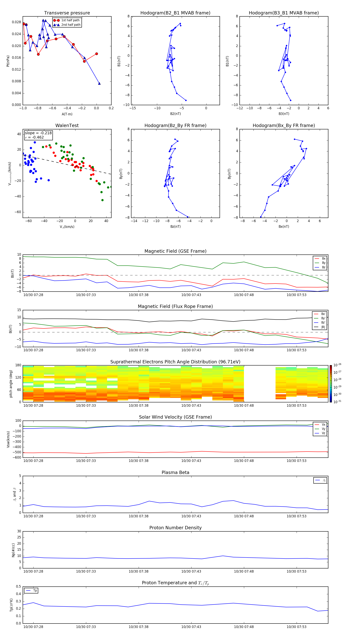
Task: Click the 'WalenTest' plot title
Action: [x=67, y=125]
